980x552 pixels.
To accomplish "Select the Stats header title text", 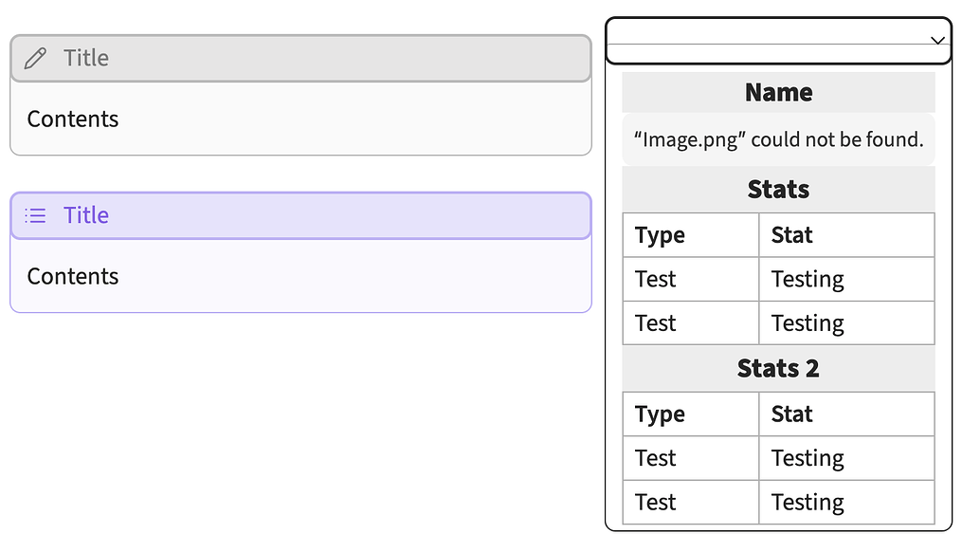I will (777, 188).
